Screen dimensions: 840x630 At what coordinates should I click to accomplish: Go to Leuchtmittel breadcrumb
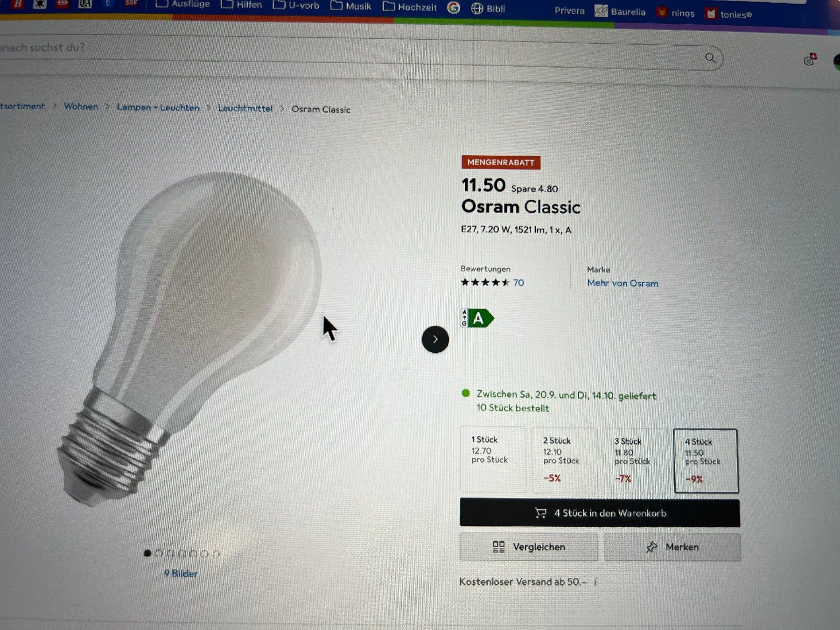click(245, 108)
